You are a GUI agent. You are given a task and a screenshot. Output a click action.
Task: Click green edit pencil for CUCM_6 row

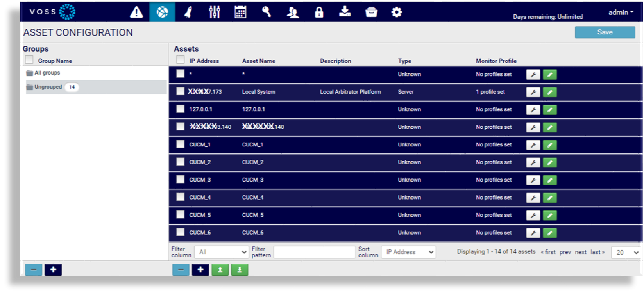(549, 233)
